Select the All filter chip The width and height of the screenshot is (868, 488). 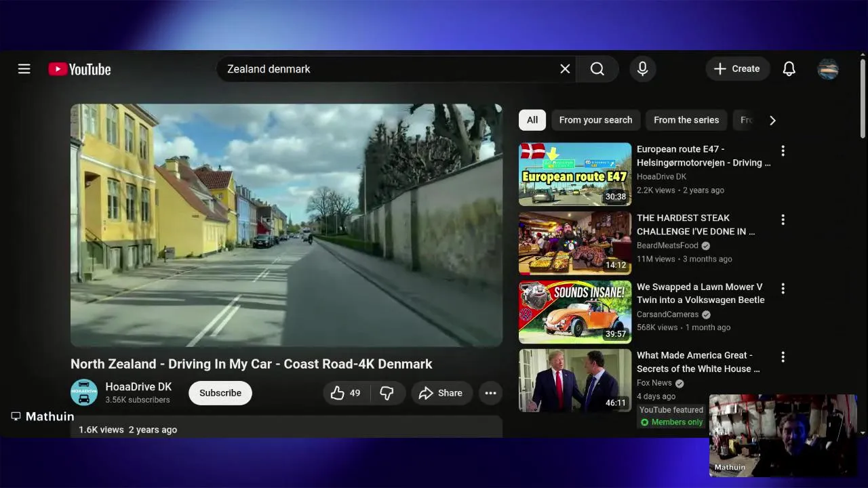(x=532, y=120)
